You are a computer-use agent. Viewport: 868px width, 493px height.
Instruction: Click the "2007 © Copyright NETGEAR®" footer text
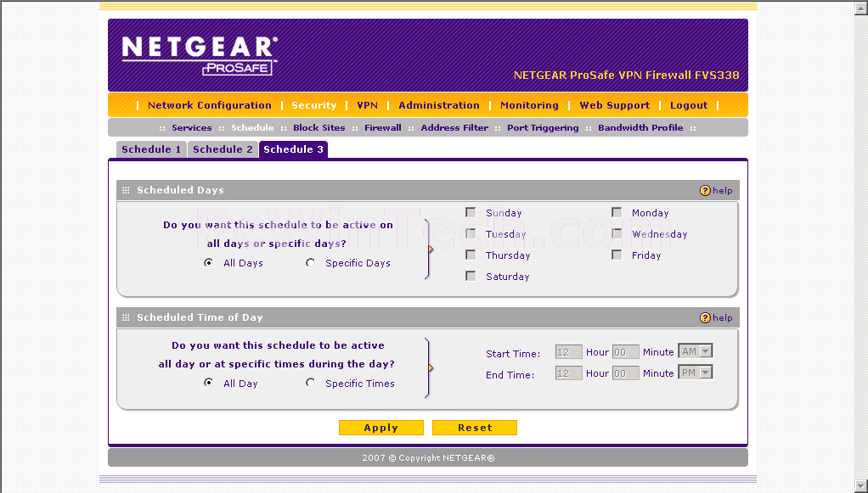click(428, 457)
